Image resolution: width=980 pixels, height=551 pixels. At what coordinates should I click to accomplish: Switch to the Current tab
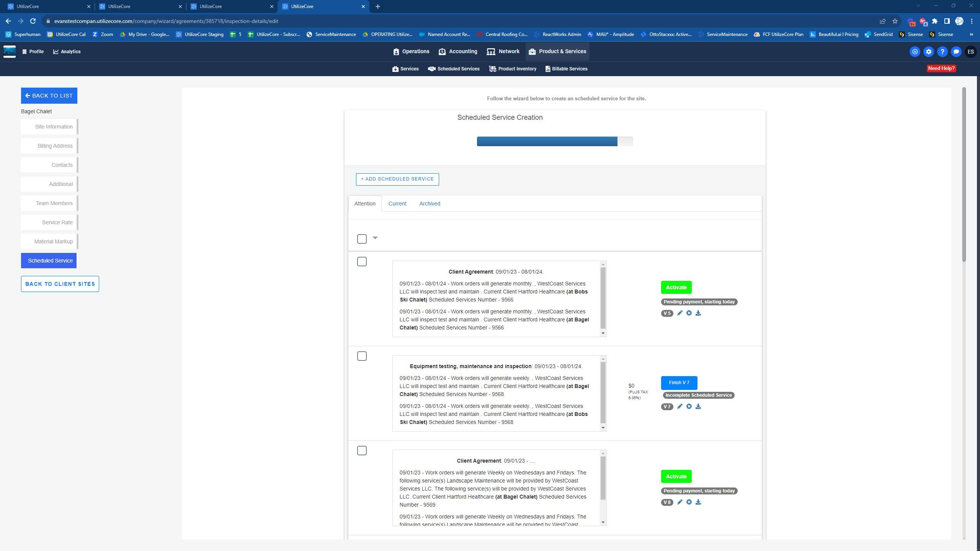coord(397,204)
